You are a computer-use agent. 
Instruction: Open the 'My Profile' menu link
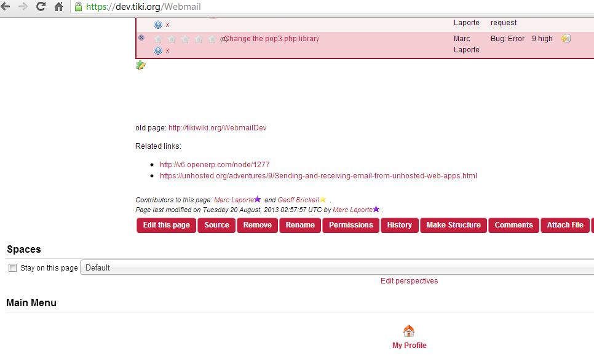coord(409,346)
